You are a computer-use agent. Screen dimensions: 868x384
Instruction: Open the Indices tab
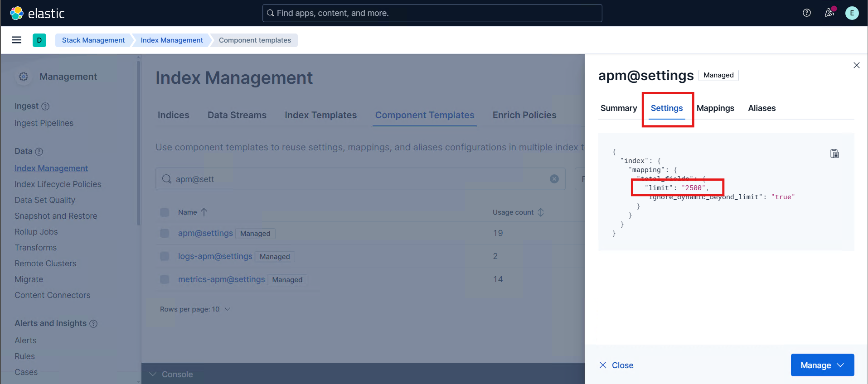pyautogui.click(x=174, y=115)
